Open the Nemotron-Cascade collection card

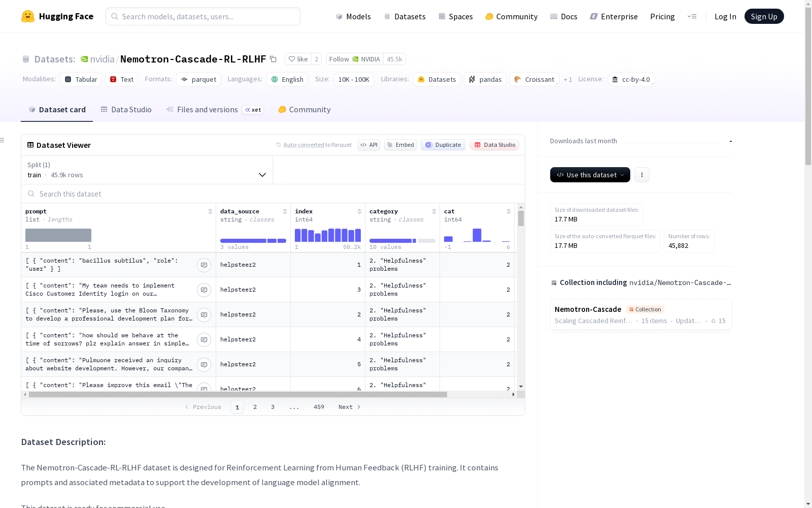[x=641, y=314]
